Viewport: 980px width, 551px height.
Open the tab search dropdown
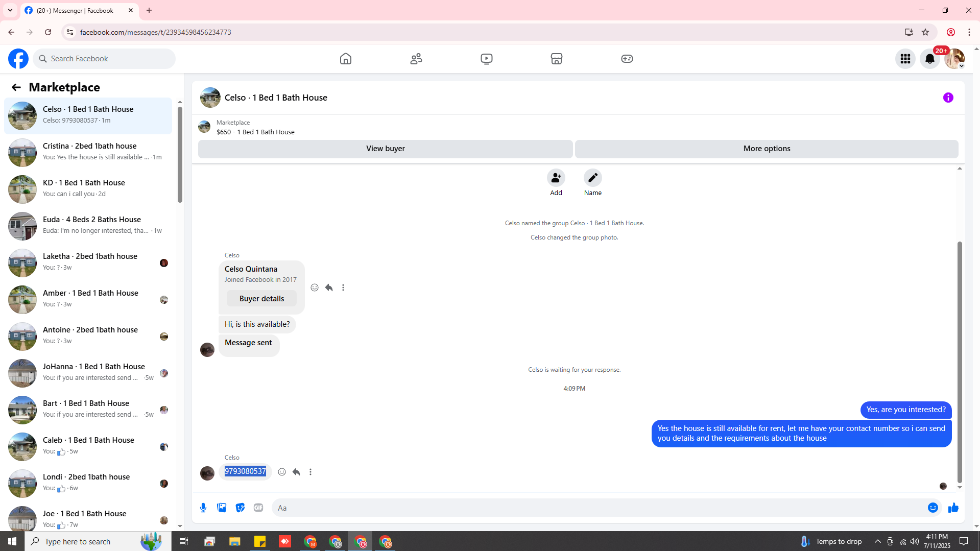pos(10,10)
